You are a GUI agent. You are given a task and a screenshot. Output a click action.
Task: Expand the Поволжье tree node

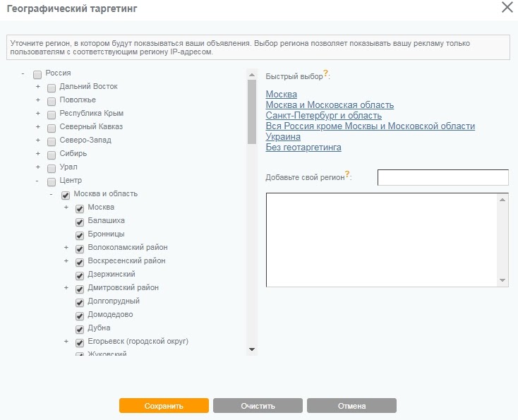pyautogui.click(x=38, y=100)
